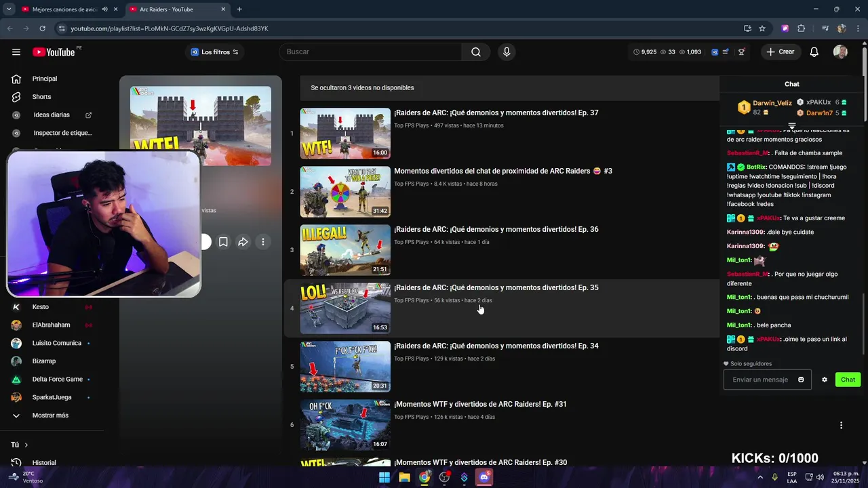Click the vidIQ blue logo in stats bar

click(715, 52)
